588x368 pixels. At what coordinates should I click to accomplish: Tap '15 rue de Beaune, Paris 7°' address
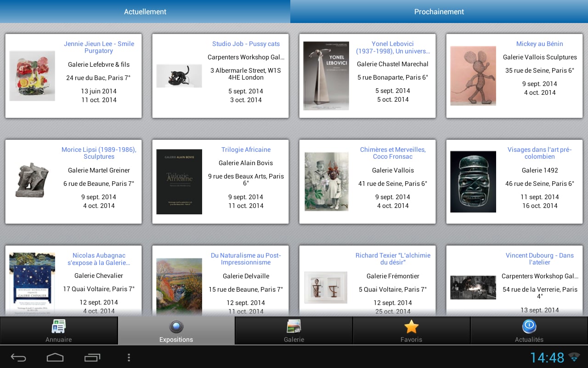(246, 289)
